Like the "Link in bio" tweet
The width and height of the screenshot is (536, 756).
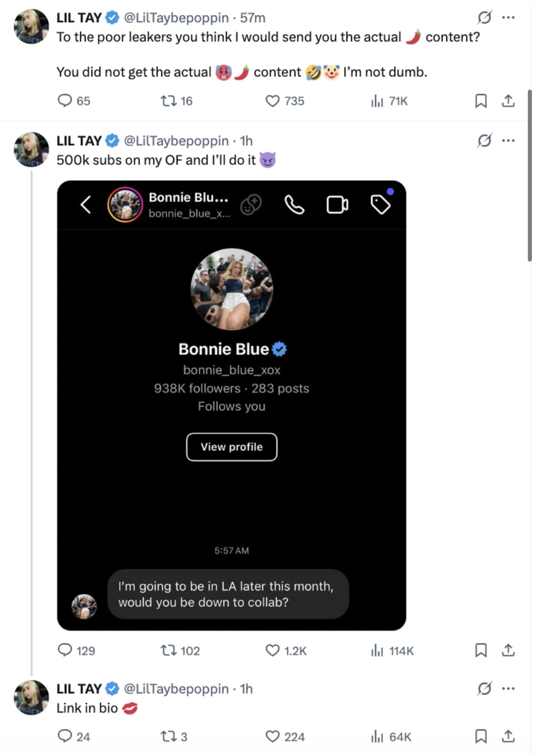tap(272, 736)
